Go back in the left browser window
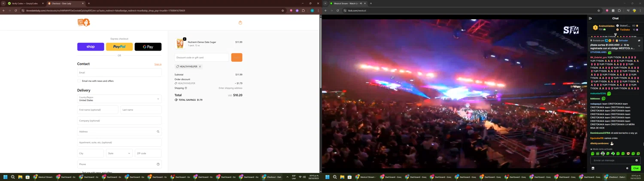Screen dimensions: 644x181 pyautogui.click(x=4, y=11)
